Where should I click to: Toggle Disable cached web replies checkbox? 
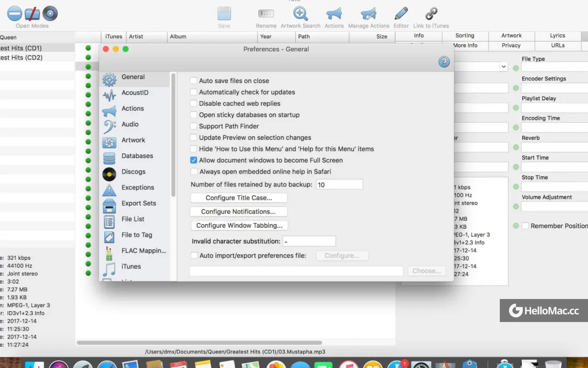point(194,103)
